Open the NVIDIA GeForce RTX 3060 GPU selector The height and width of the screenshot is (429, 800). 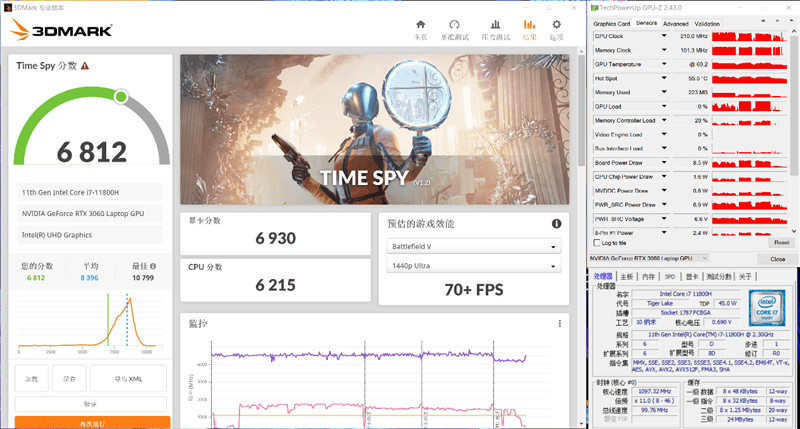click(648, 258)
